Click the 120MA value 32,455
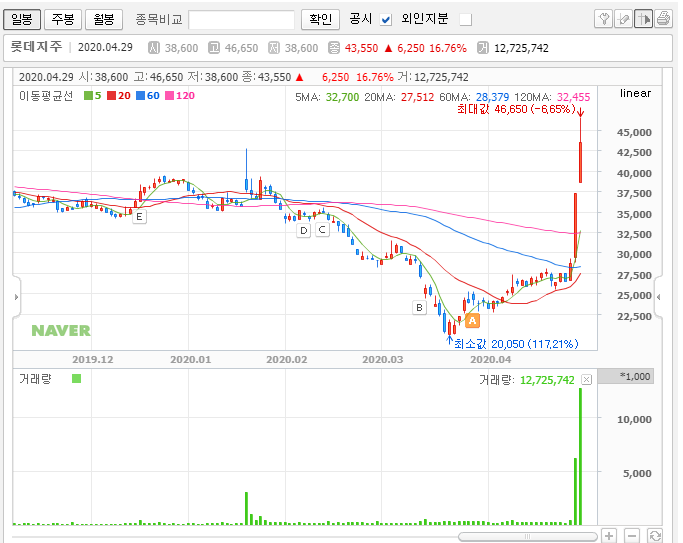Screen dimensions: 683x543 tap(574, 97)
